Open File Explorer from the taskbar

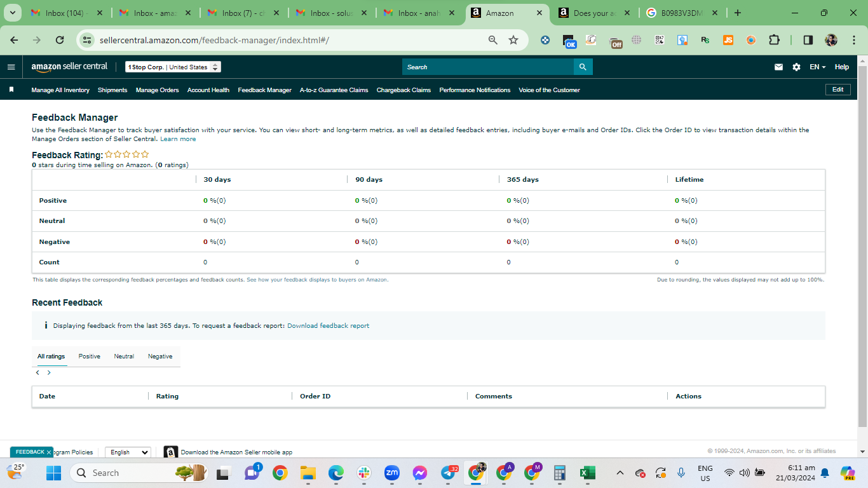[308, 473]
